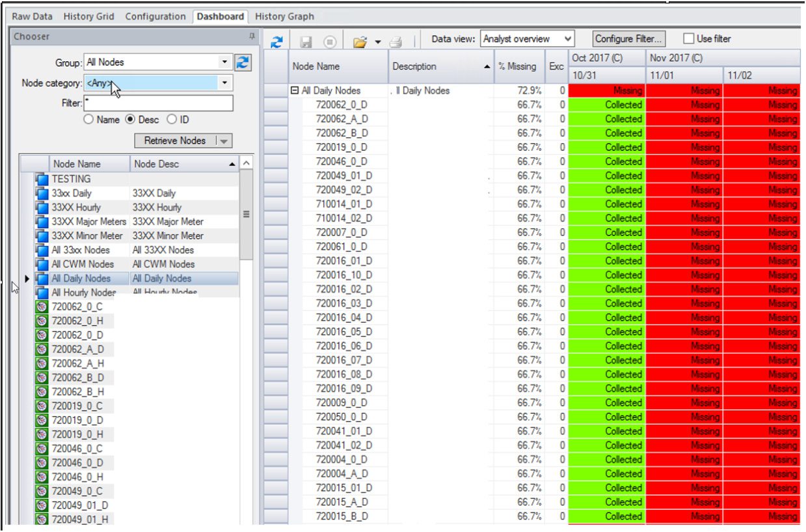Click the Retrieve Nodes button

[x=174, y=140]
